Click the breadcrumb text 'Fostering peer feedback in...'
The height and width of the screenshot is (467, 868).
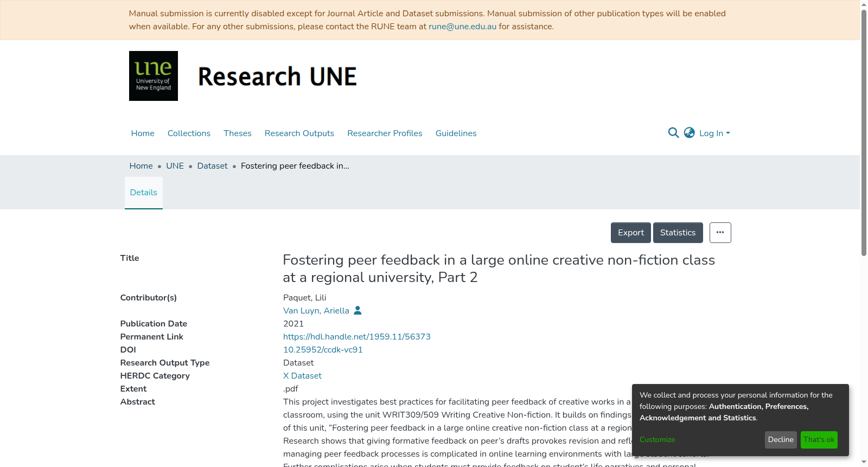click(295, 166)
